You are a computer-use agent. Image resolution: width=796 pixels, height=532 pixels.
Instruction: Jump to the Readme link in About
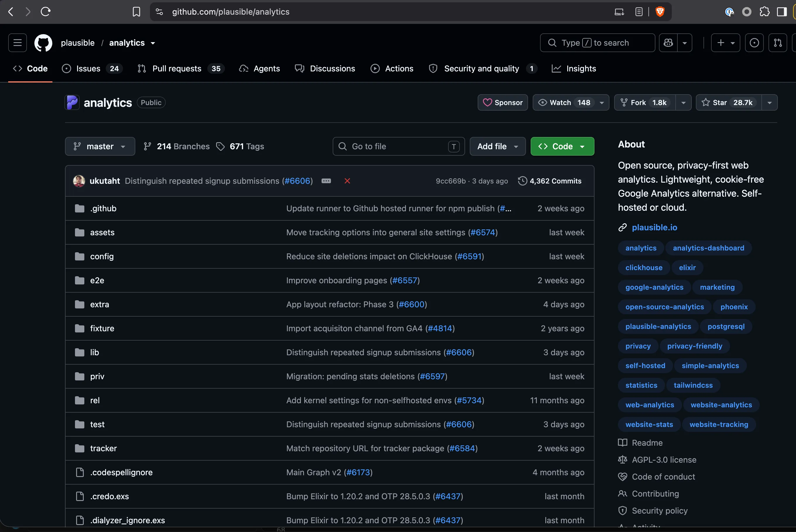click(x=647, y=443)
